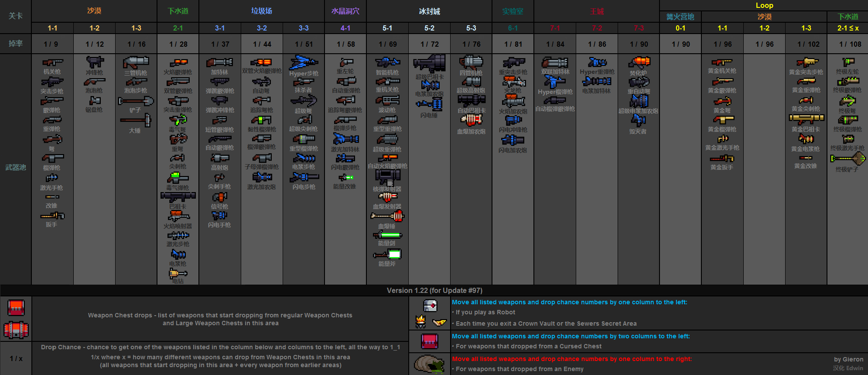Screen dimensions: 868x375
Task: Click the 超级巴祖卡 launcher icon under 5-2
Action: [430, 64]
